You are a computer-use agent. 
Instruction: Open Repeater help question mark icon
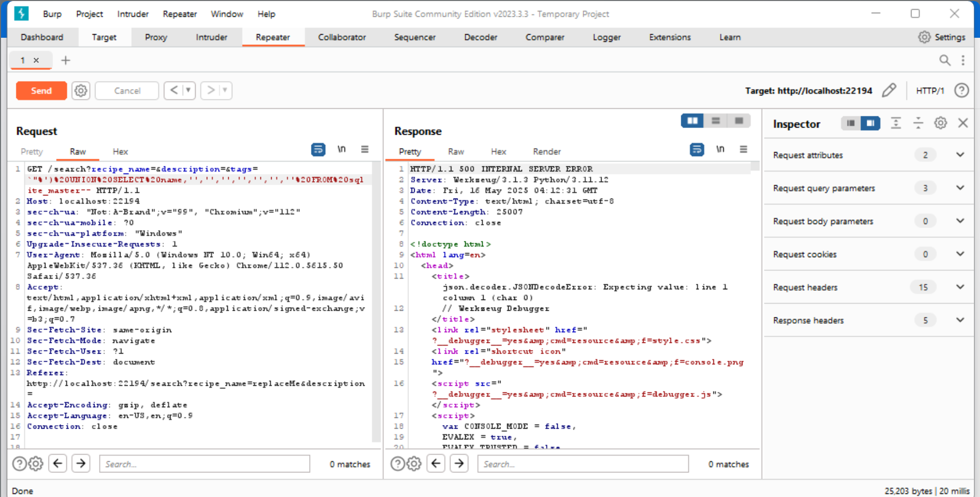tap(962, 90)
